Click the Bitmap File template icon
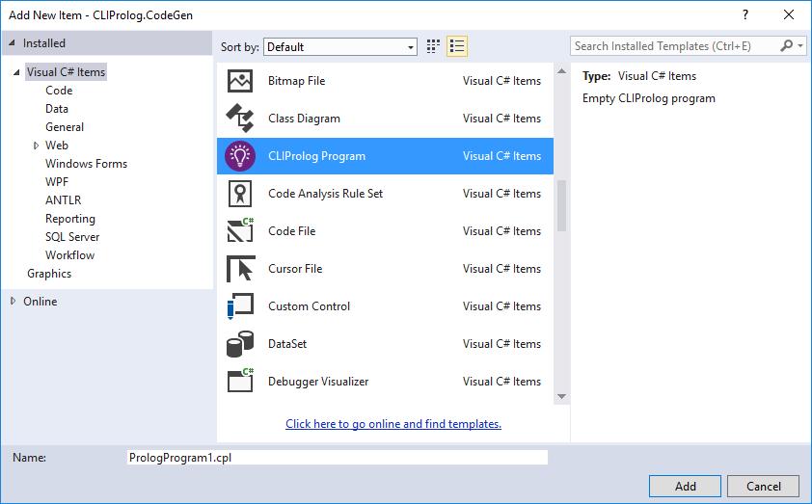 click(x=240, y=81)
